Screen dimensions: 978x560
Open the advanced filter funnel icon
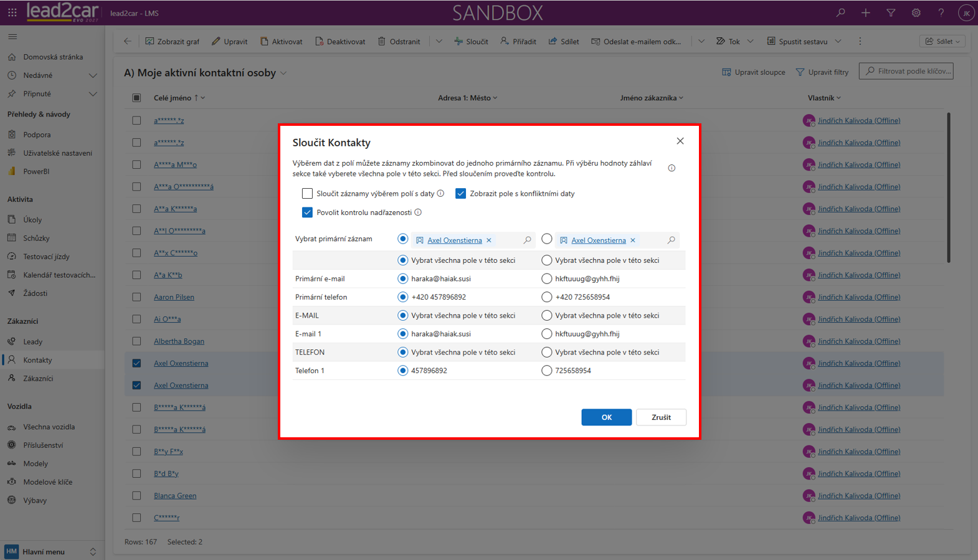tap(891, 12)
